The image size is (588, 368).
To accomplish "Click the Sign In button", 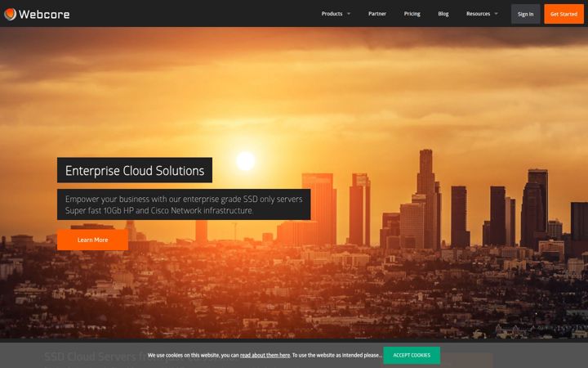I will [525, 14].
